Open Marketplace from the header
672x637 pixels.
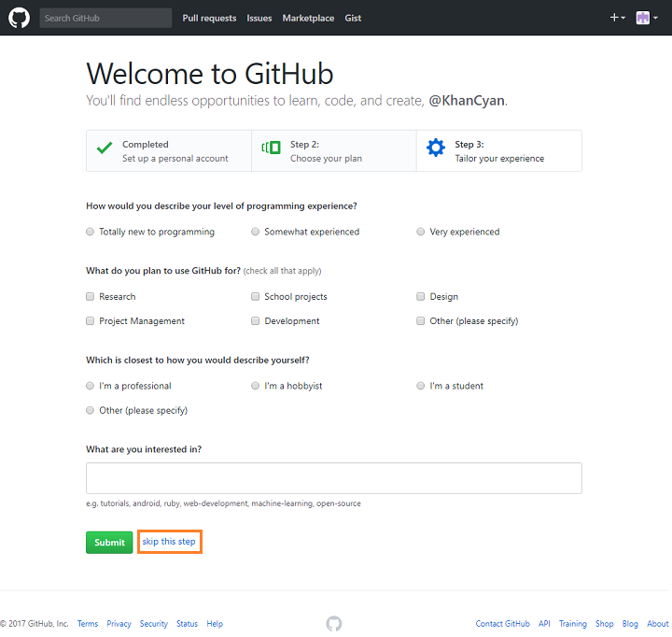point(308,18)
